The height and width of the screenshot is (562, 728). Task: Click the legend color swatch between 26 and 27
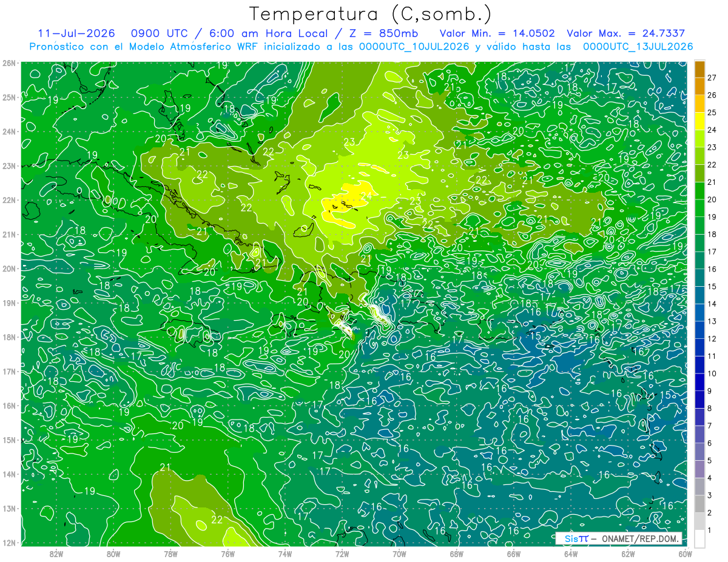[x=699, y=86]
